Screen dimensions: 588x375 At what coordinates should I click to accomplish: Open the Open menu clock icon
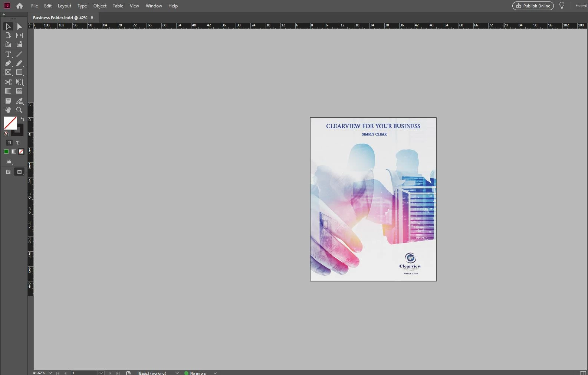pos(128,373)
